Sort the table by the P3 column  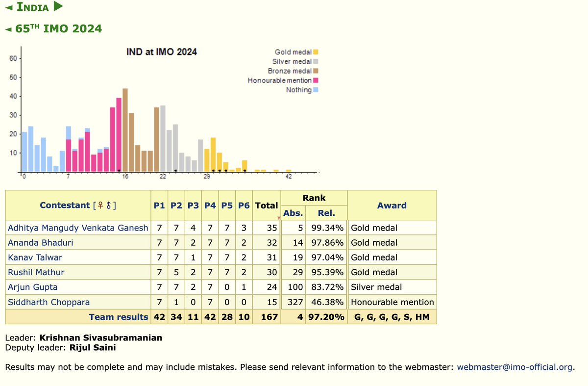coord(193,206)
